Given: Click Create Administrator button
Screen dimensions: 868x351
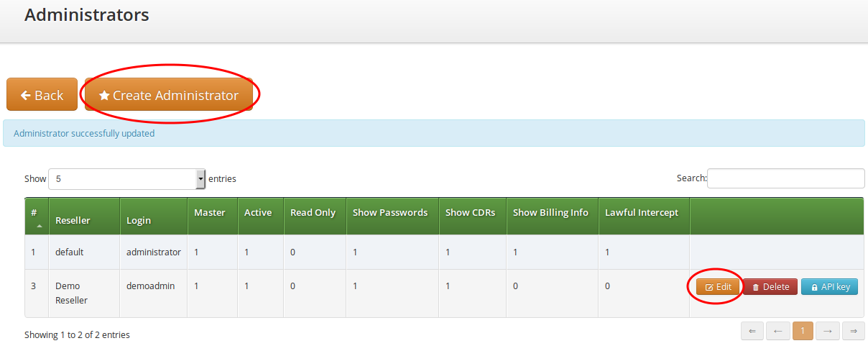Looking at the screenshot, I should click(x=169, y=95).
